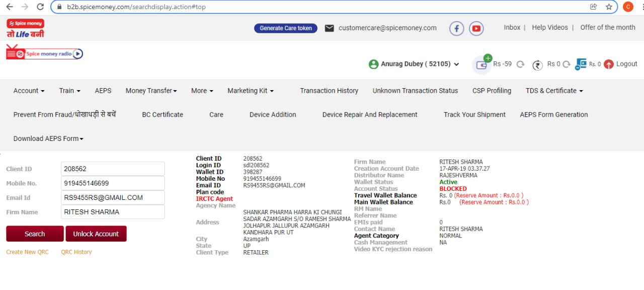The image size is (644, 290).
Task: Open Device Addition
Action: coord(273,114)
